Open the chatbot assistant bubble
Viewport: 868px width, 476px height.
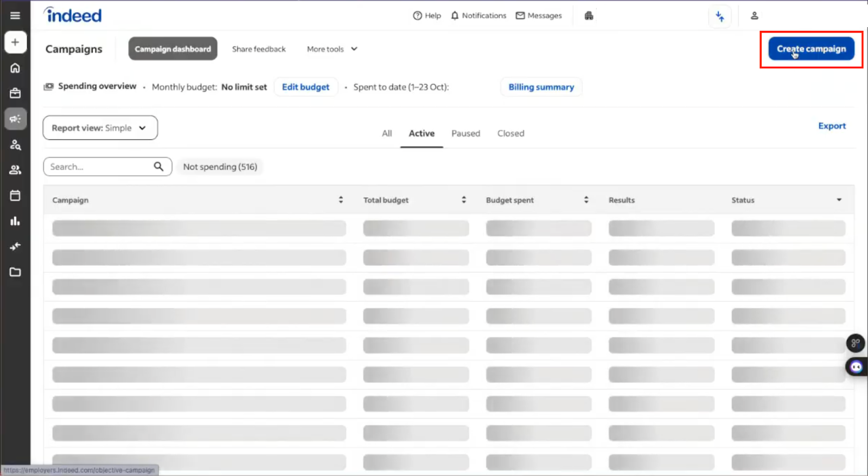856,367
